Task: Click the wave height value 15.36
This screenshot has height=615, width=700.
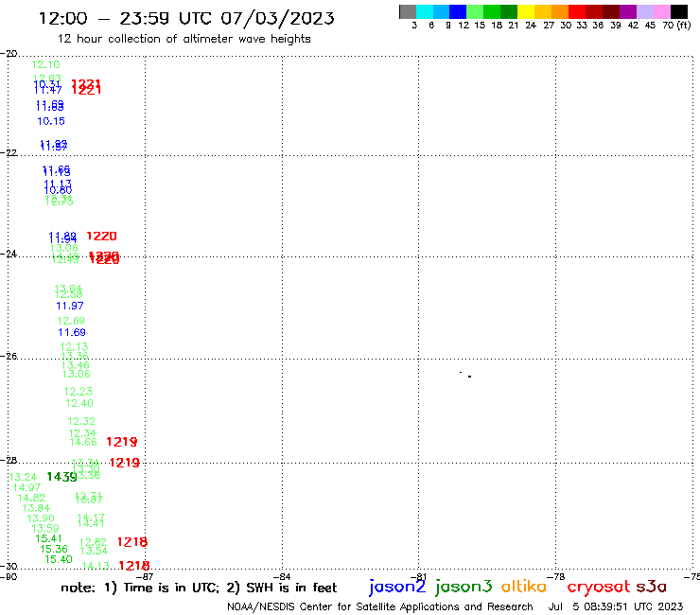Action: click(54, 549)
